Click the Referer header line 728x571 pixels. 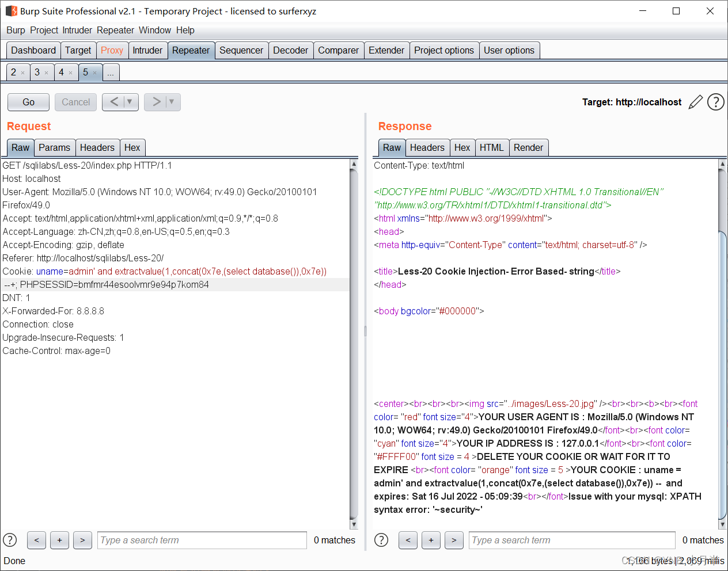pos(83,258)
